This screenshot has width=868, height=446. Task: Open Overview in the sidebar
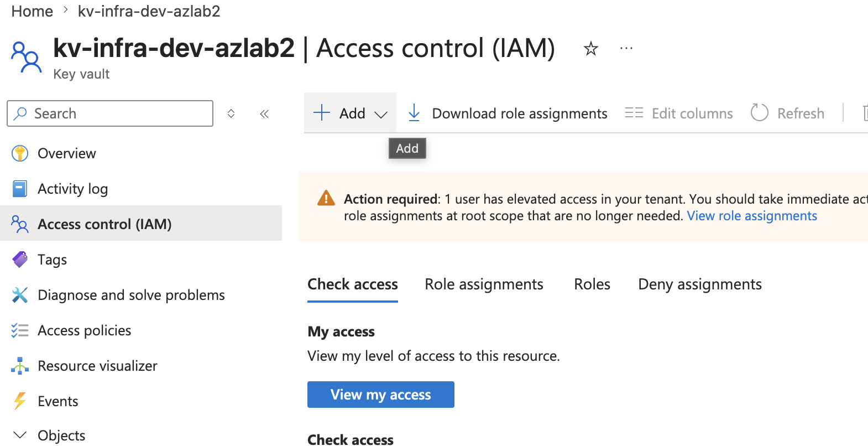67,153
